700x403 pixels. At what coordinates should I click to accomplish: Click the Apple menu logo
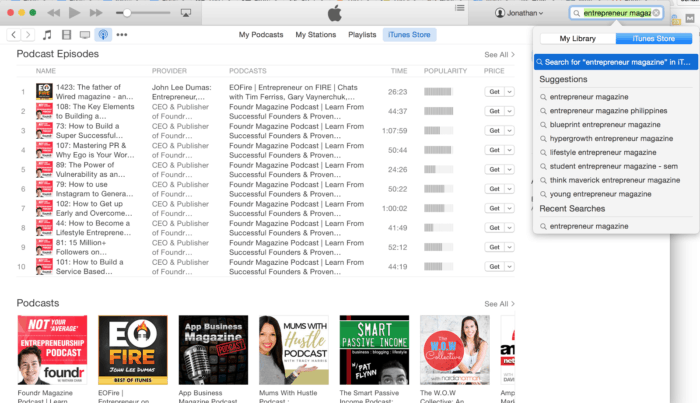pyautogui.click(x=335, y=13)
